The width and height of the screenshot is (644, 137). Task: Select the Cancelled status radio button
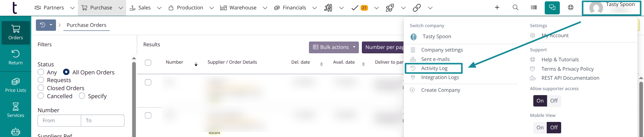click(x=41, y=96)
